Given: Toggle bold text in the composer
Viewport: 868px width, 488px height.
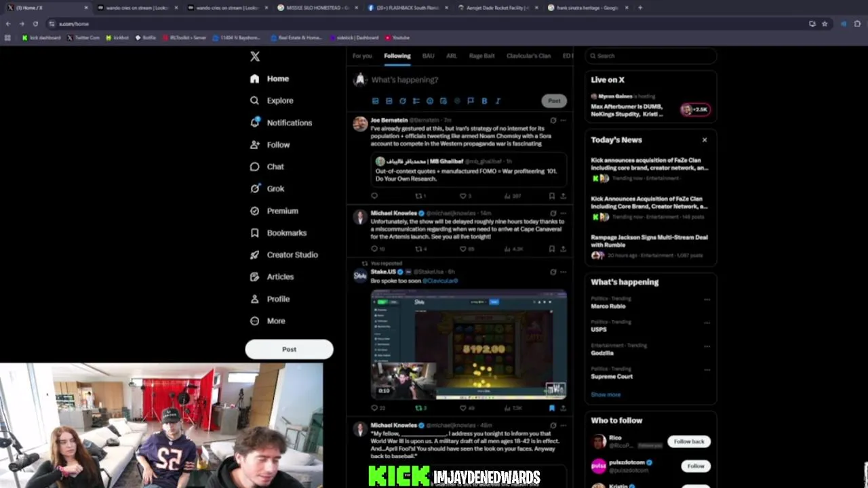Looking at the screenshot, I should coord(484,101).
